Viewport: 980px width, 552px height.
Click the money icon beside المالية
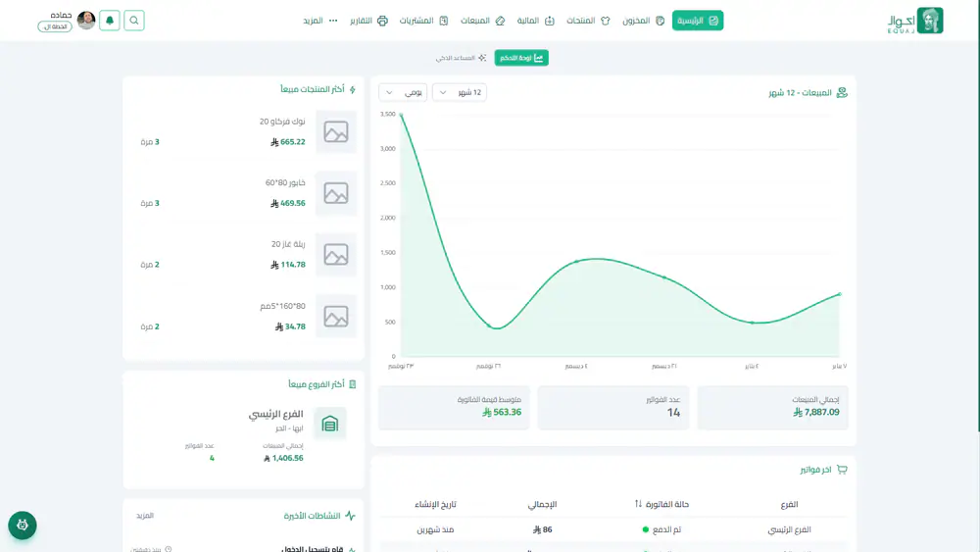pyautogui.click(x=550, y=21)
